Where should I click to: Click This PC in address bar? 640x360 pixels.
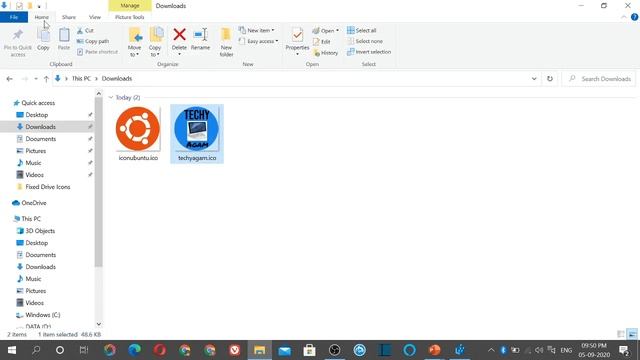pos(81,78)
